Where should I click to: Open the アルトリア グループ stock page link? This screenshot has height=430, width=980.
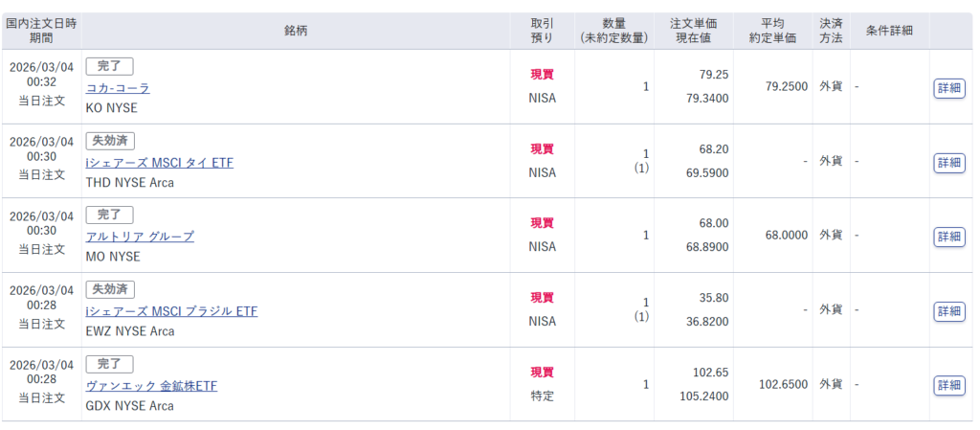coord(140,237)
